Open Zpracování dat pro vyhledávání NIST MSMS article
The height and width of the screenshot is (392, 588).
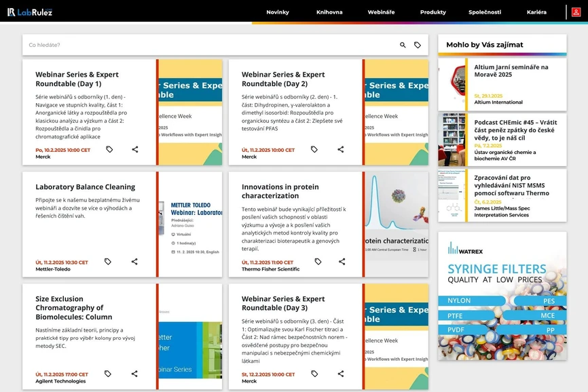(x=511, y=185)
